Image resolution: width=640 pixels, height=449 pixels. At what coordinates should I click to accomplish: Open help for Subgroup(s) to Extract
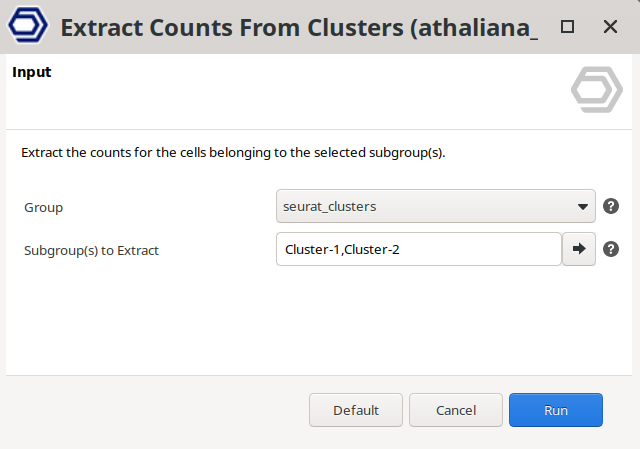(x=611, y=249)
